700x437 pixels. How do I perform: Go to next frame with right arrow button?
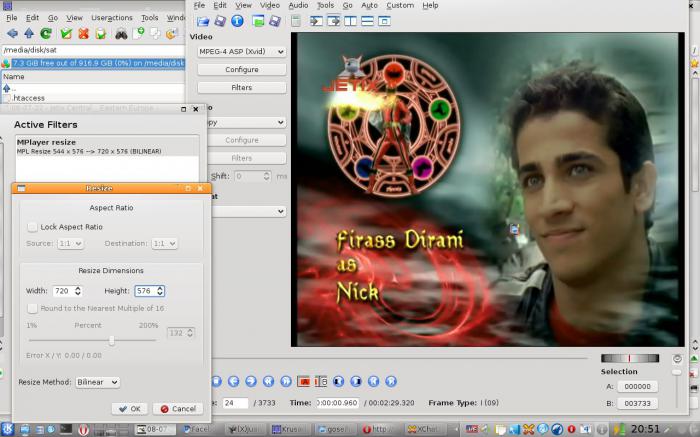251,381
